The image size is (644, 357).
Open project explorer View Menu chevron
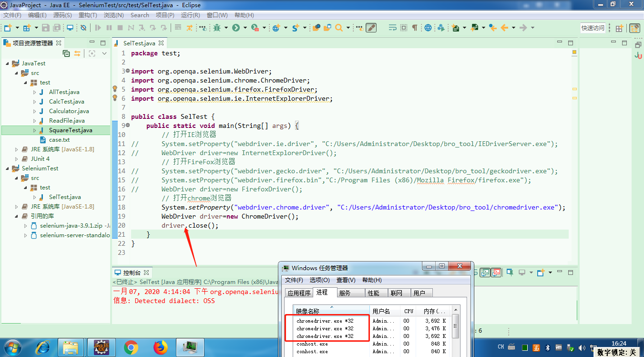pos(104,53)
